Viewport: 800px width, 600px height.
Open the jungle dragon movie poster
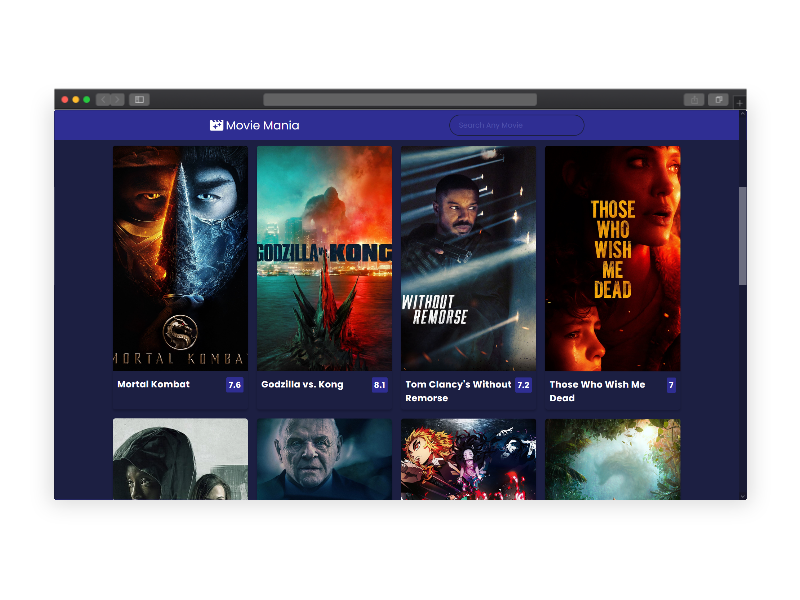click(x=612, y=459)
